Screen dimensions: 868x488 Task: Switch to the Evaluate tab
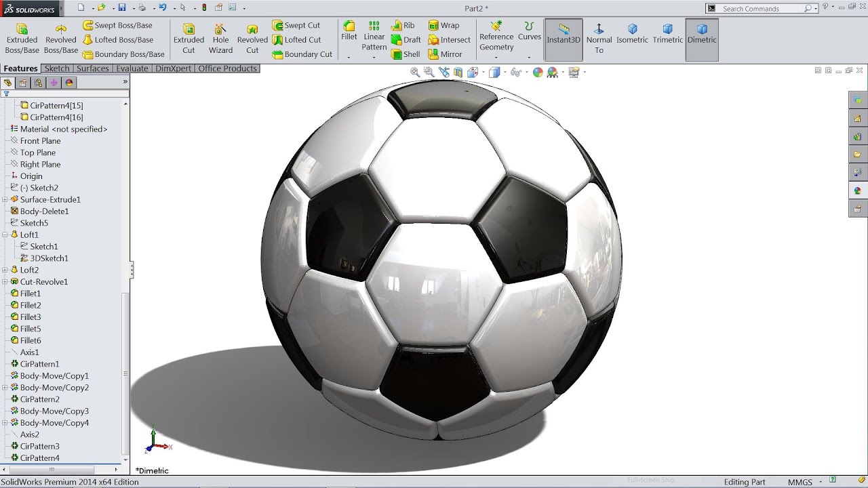tap(132, 68)
